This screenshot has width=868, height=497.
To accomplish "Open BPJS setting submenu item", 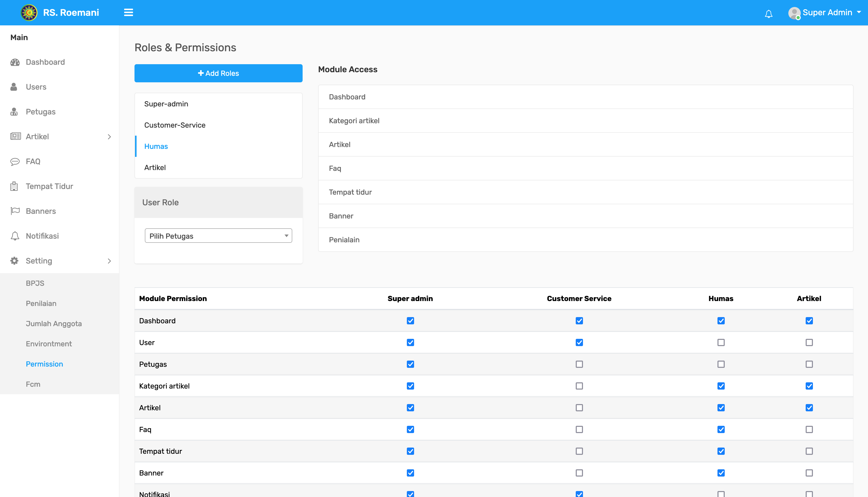I will 35,283.
